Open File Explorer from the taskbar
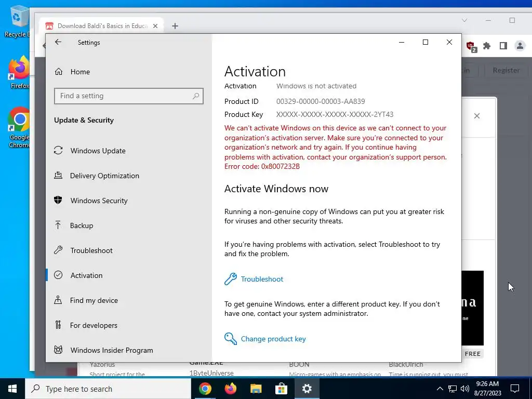532x399 pixels. click(256, 389)
